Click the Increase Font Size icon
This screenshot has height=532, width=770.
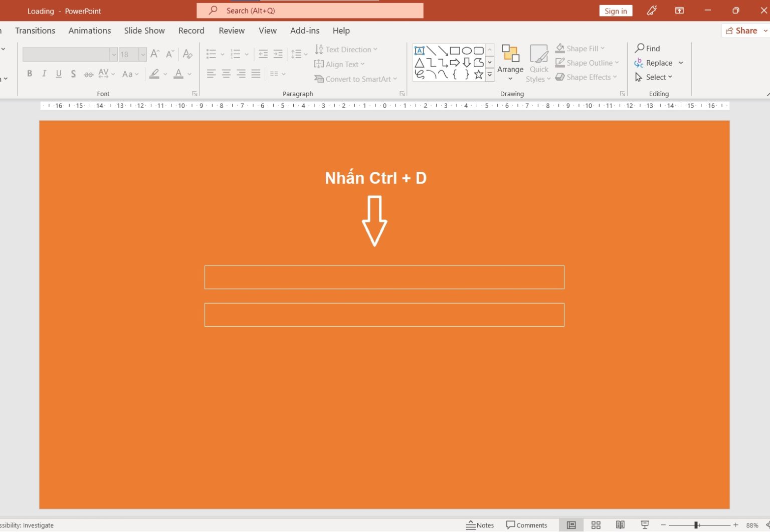click(x=155, y=54)
